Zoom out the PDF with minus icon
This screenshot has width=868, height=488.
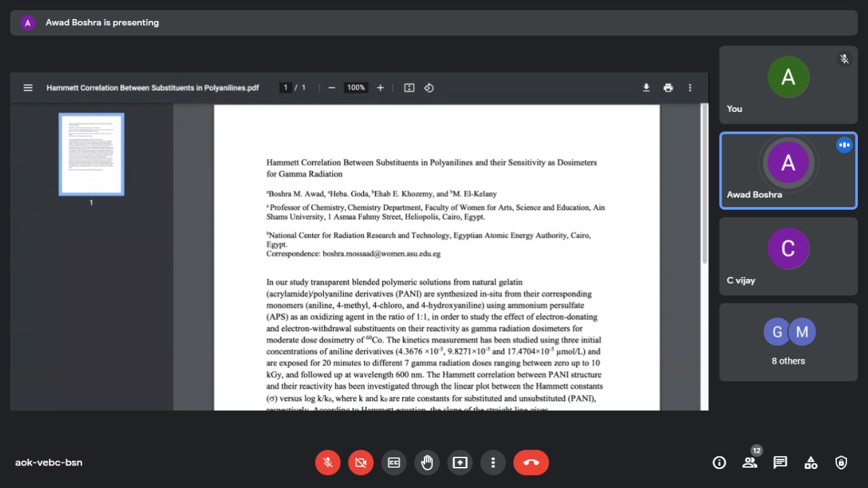(332, 88)
